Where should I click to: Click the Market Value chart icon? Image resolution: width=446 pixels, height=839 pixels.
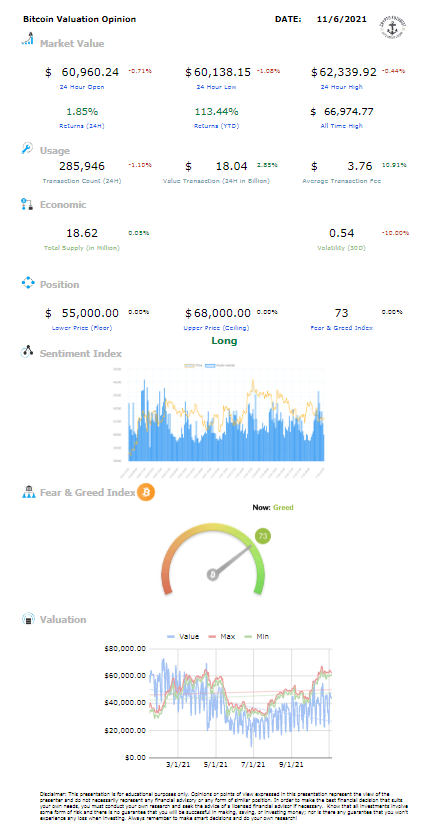27,39
